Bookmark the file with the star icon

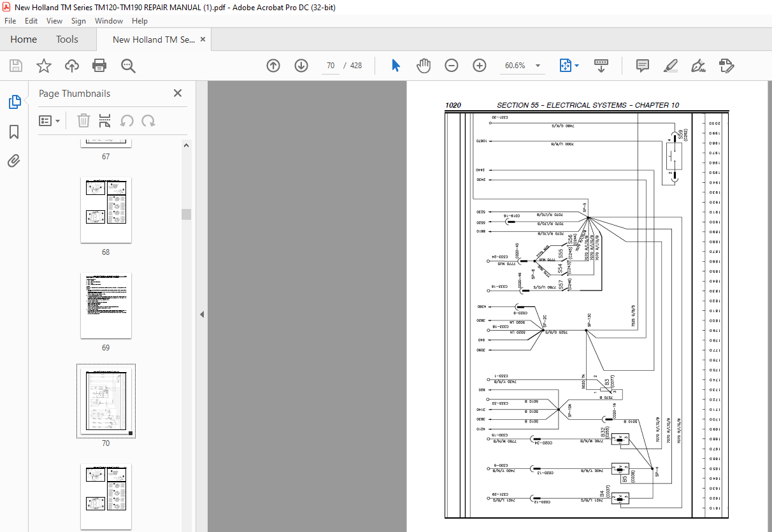pos(43,66)
